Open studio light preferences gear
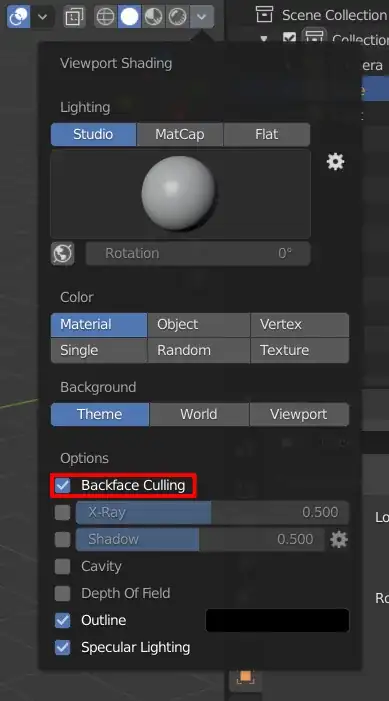389x701 pixels. pyautogui.click(x=335, y=161)
